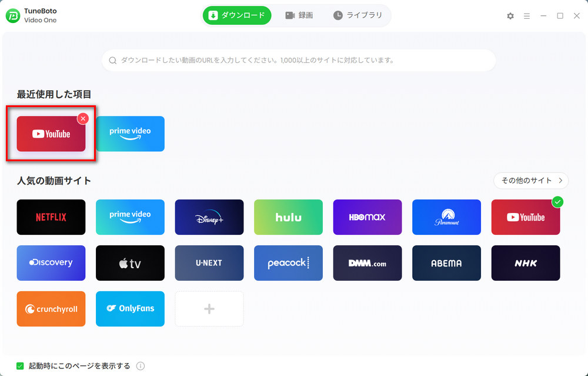Open settings gear icon
Image resolution: width=588 pixels, height=376 pixels.
coord(510,16)
